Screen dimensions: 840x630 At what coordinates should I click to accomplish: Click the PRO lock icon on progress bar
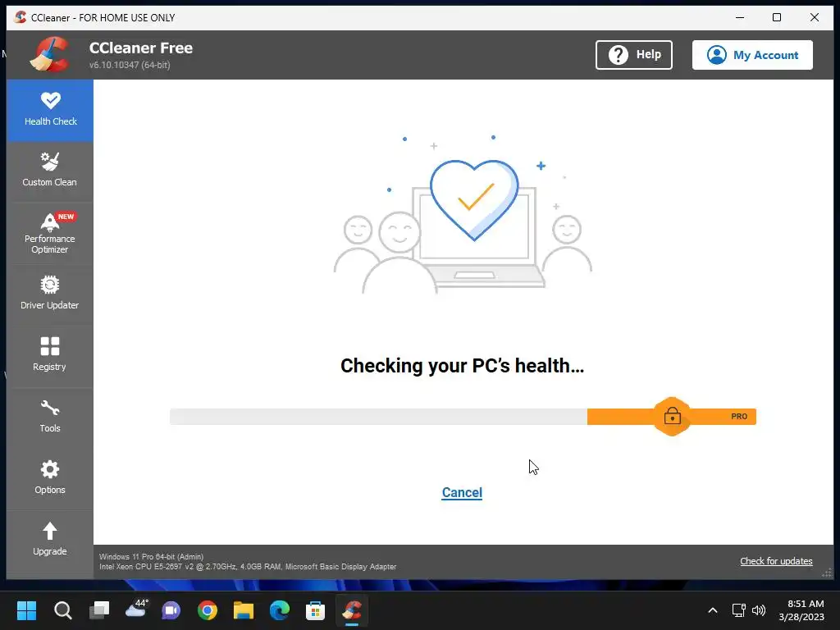coord(672,416)
